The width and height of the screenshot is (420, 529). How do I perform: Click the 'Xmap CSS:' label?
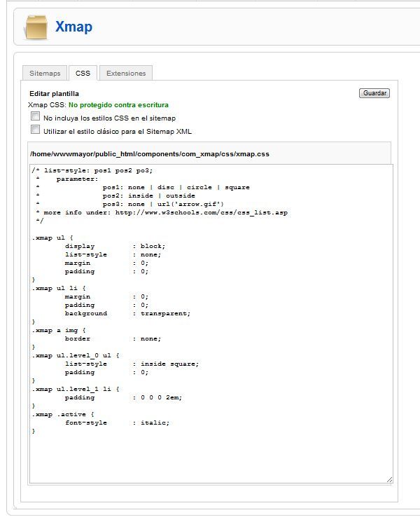pos(47,105)
